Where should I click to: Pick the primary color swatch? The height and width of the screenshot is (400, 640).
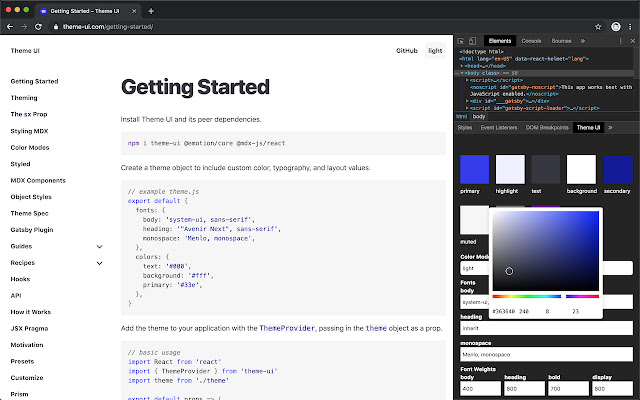point(474,168)
